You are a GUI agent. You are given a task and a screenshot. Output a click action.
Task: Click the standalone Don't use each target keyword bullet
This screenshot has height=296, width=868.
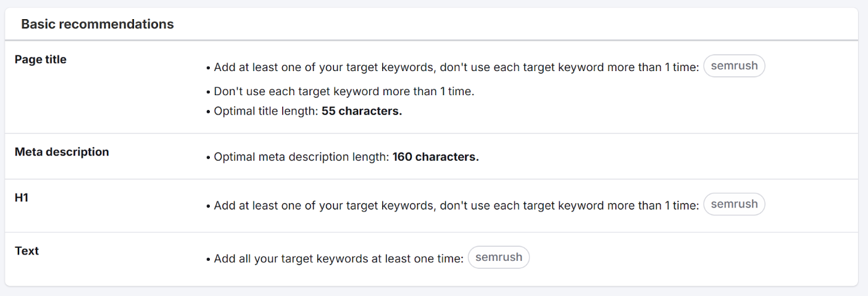pyautogui.click(x=343, y=91)
